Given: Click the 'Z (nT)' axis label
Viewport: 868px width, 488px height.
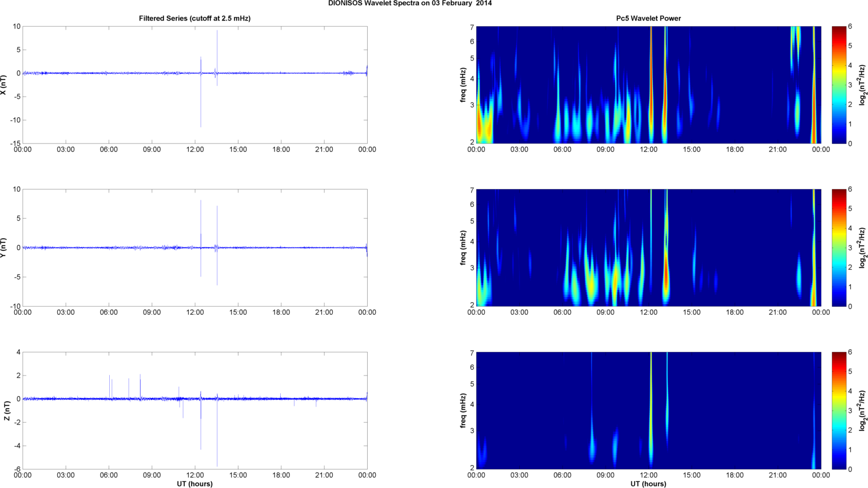Looking at the screenshot, I should pos(7,410).
